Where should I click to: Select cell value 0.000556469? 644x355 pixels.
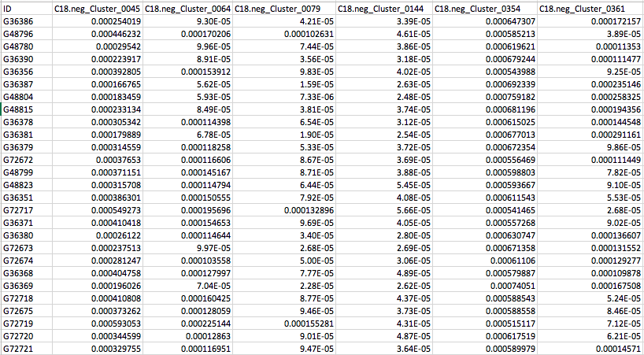[x=485, y=160]
